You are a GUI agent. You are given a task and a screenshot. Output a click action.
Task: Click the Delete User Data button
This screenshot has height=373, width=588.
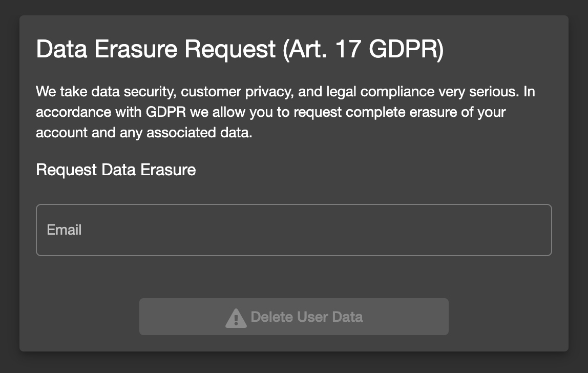[x=293, y=317]
